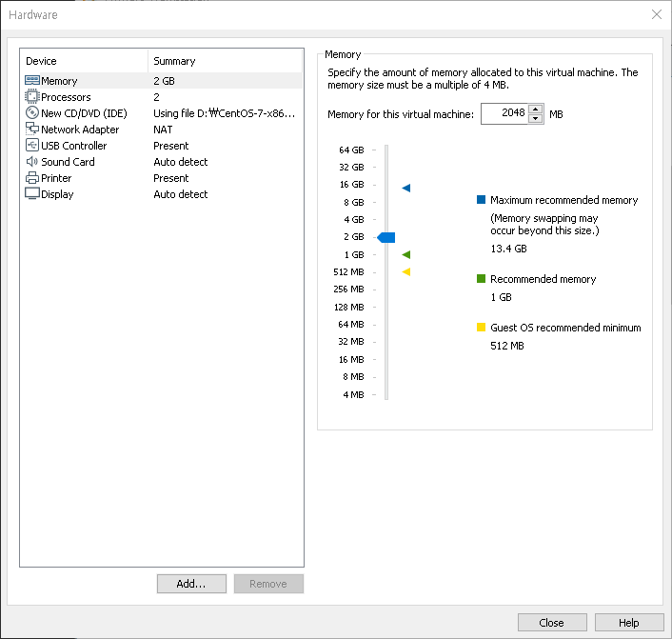Click the '32 GB' slider label
Image resolution: width=672 pixels, height=639 pixels.
click(351, 168)
